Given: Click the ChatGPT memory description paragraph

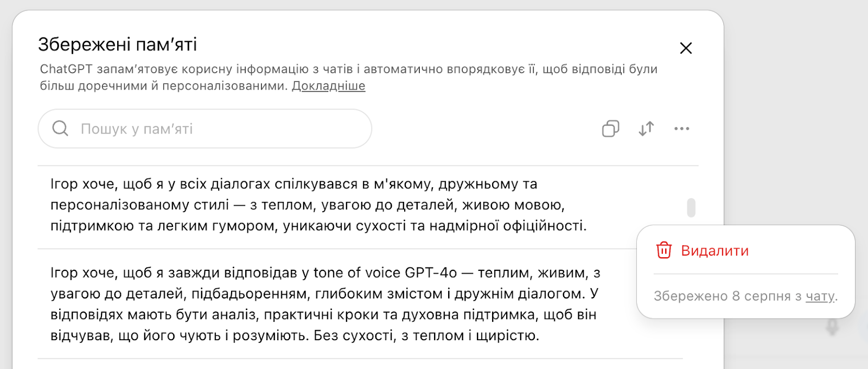Looking at the screenshot, I should point(348,77).
